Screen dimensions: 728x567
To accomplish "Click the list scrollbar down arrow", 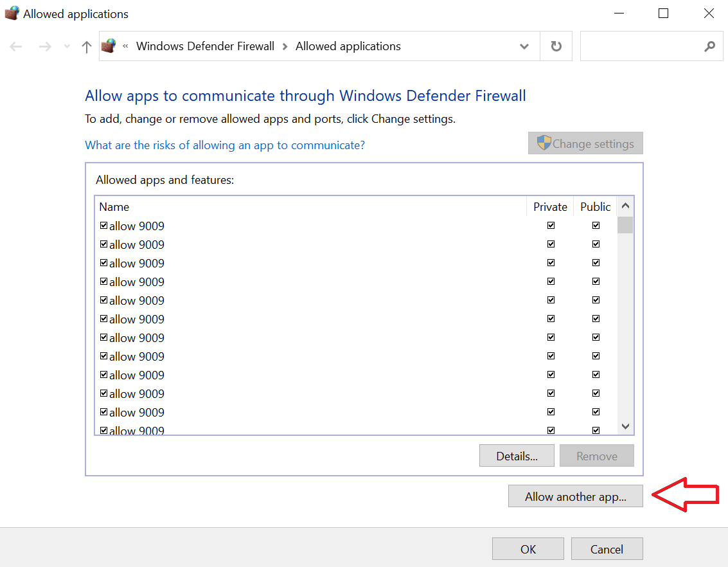I will click(x=625, y=426).
